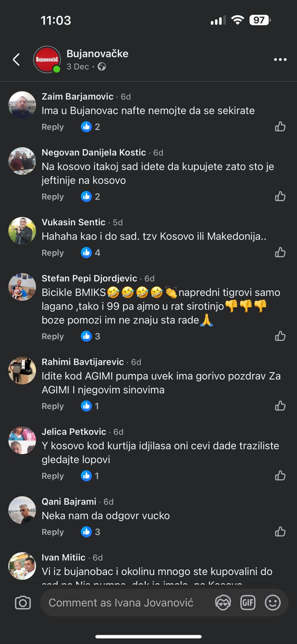View Zaim Barjamovic's profile photo

click(x=22, y=105)
